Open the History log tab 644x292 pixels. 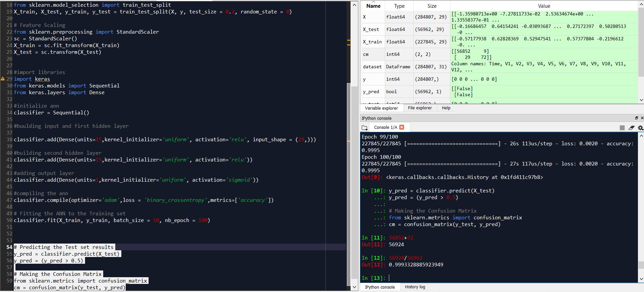coord(415,287)
